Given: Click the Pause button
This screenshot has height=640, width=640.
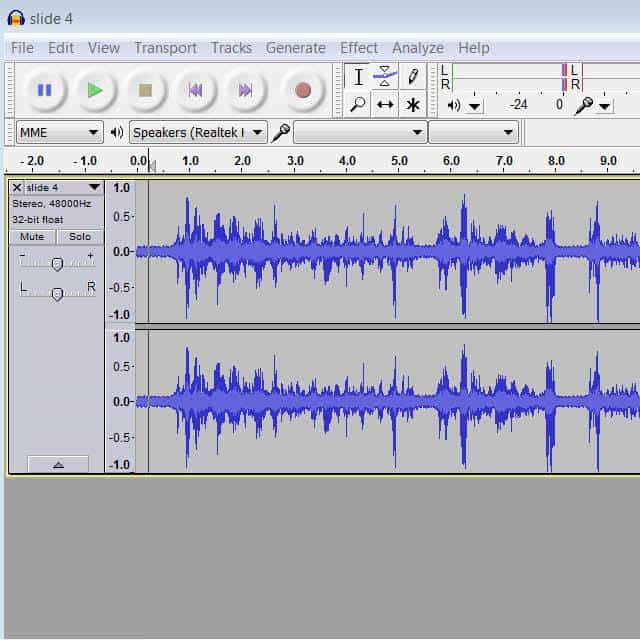Looking at the screenshot, I should tap(45, 90).
